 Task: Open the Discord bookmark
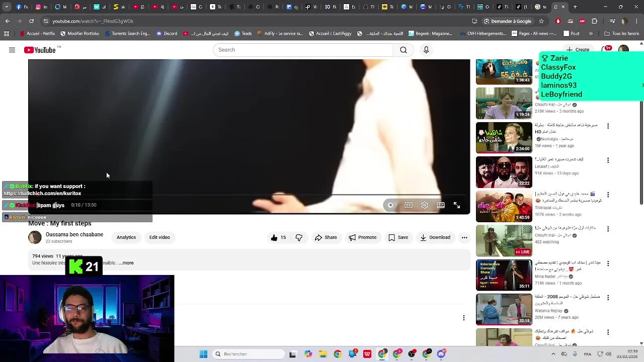point(167,34)
